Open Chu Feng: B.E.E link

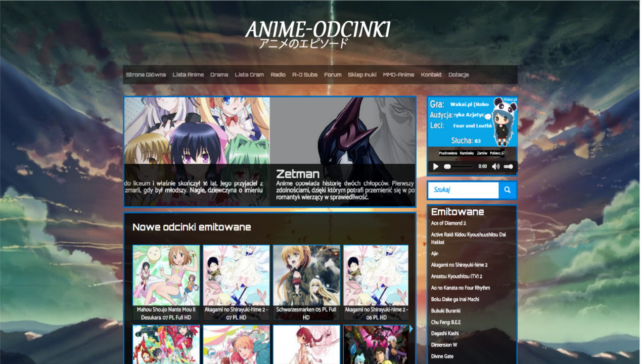tap(446, 322)
